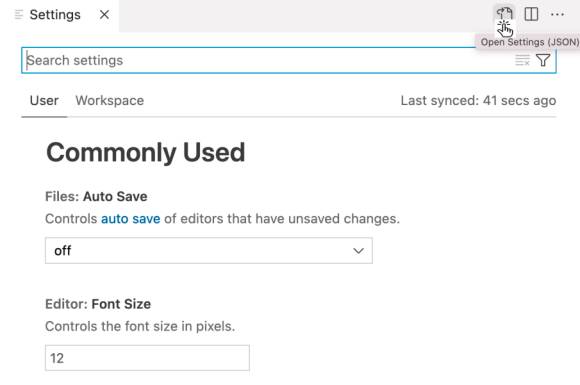Open Settings (JSON) icon in the editor toolbar
580x385 pixels.
pyautogui.click(x=504, y=14)
